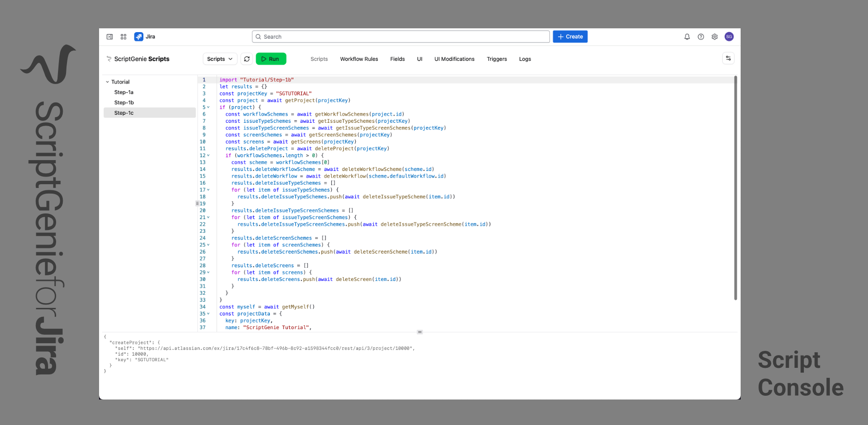Click the output "id": 10000 line
The width and height of the screenshot is (868, 425).
(x=132, y=354)
